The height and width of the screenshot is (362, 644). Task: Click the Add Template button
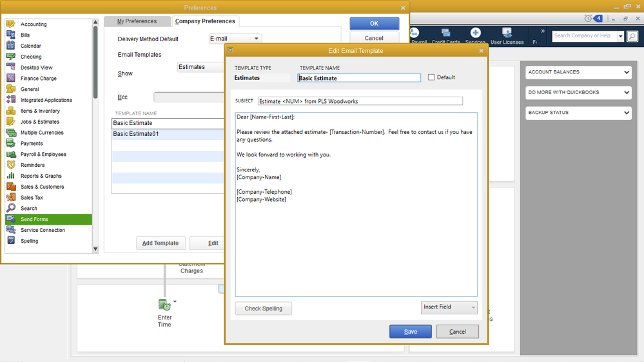(x=161, y=243)
